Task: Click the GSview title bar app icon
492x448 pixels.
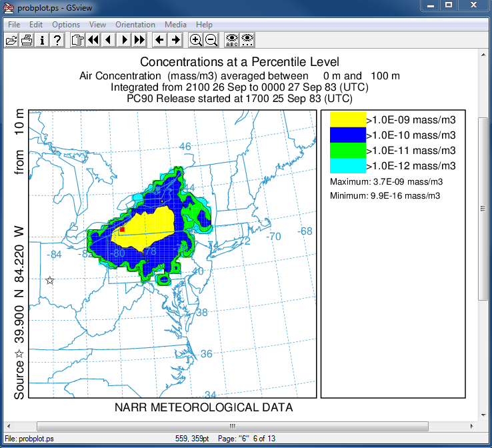Action: pos(9,8)
